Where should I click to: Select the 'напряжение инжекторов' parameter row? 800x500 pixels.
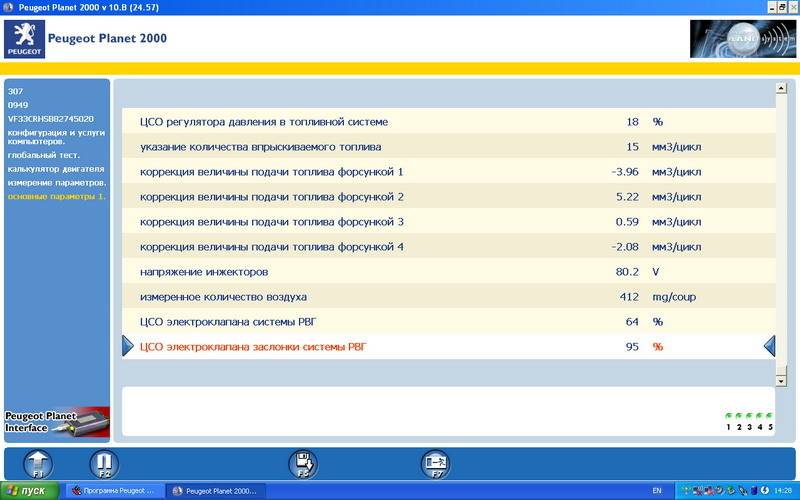click(204, 271)
